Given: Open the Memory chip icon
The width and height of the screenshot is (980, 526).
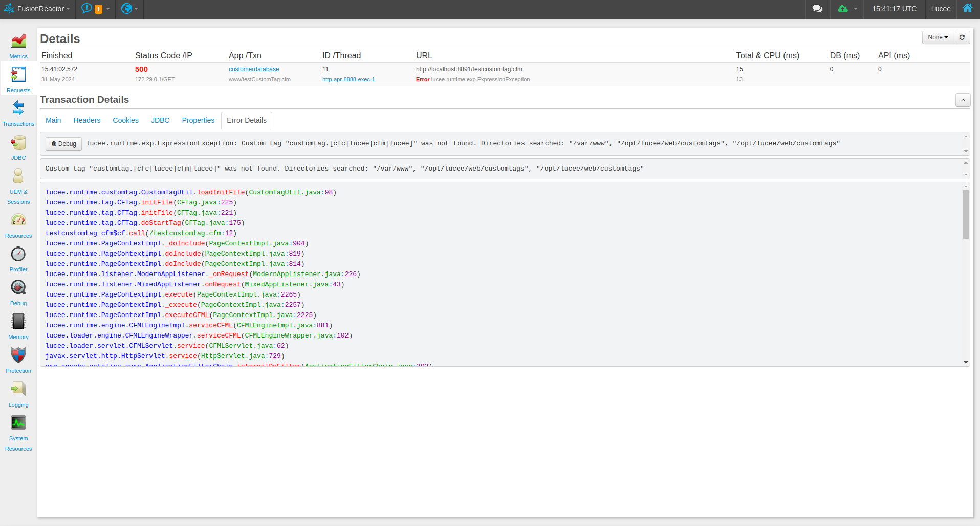Looking at the screenshot, I should [18, 321].
